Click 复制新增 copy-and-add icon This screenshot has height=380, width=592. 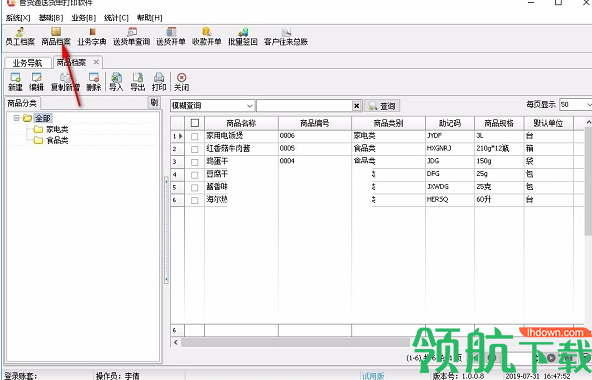tap(65, 82)
